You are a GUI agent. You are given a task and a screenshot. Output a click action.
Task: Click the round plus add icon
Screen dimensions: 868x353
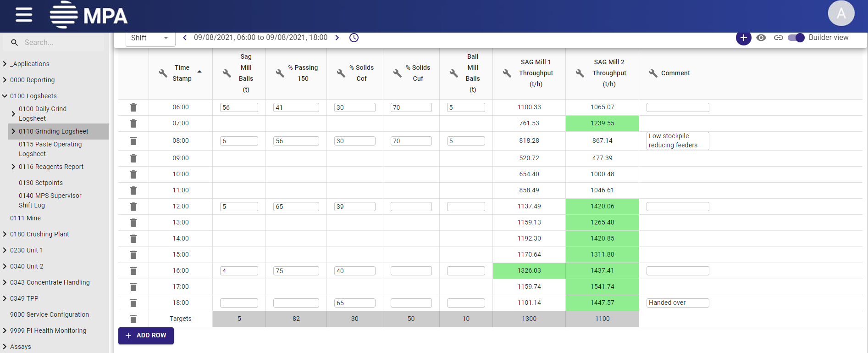pyautogui.click(x=743, y=38)
